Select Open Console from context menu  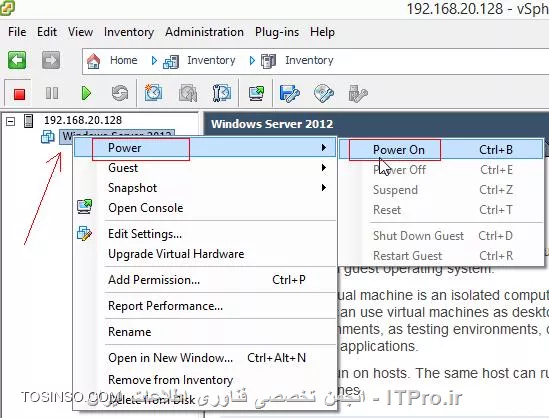click(x=146, y=208)
